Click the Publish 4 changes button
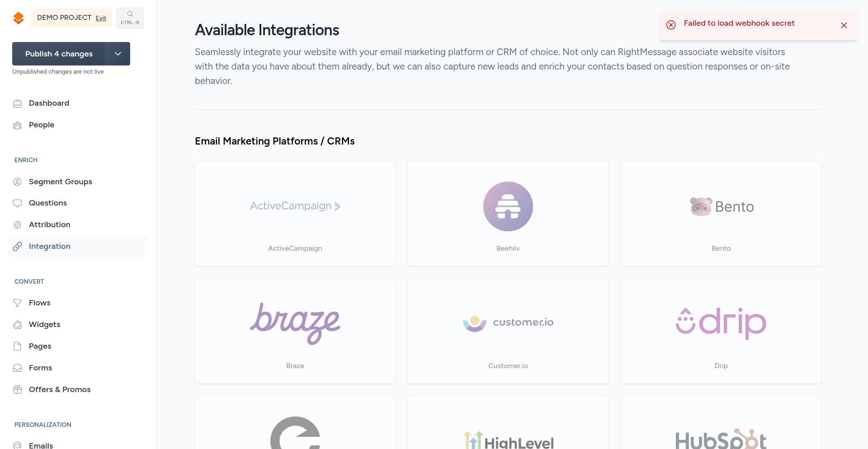Viewport: 868px width, 449px height. [x=58, y=54]
